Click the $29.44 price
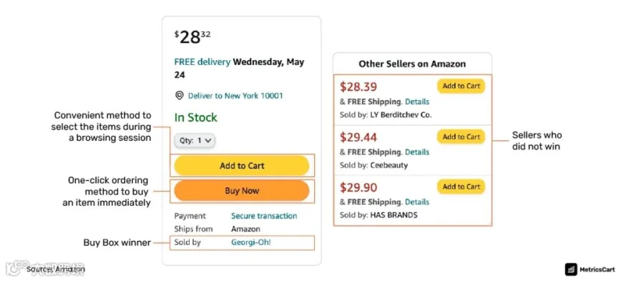The image size is (644, 281). pos(358,137)
